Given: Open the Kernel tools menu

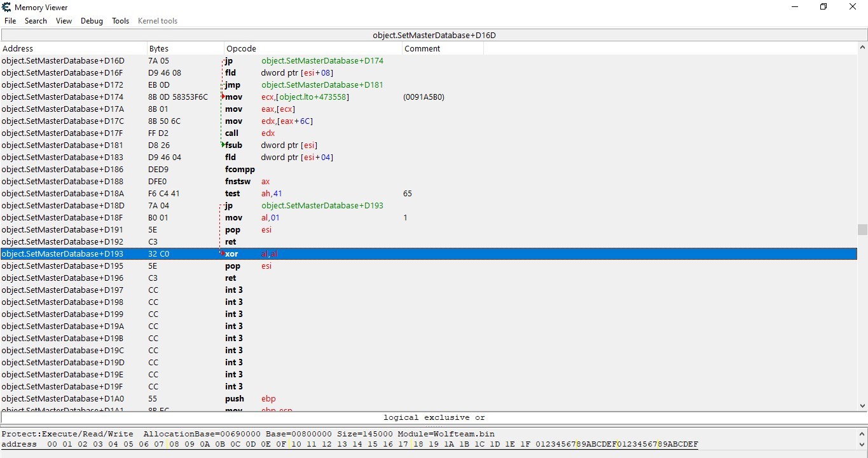Looking at the screenshot, I should [x=158, y=21].
